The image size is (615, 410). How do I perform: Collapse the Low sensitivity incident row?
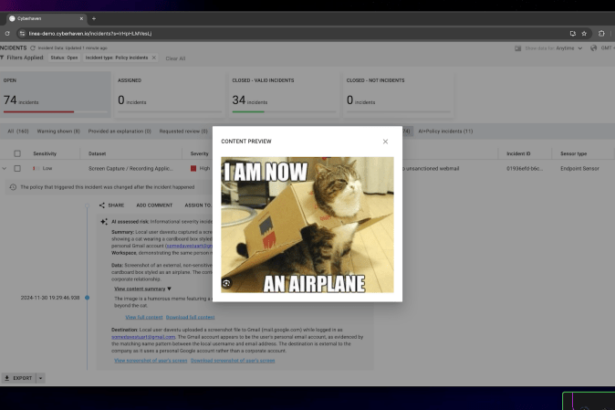coord(4,168)
